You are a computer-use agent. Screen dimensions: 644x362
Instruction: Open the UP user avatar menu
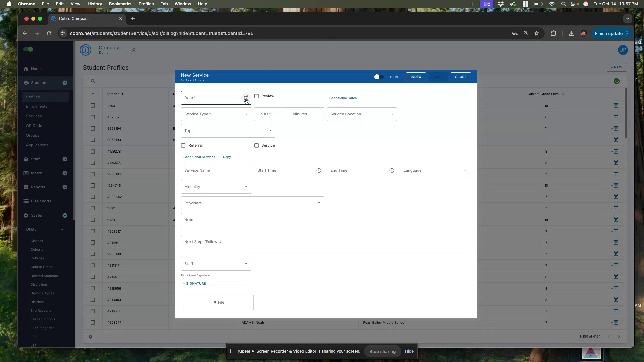point(623,50)
